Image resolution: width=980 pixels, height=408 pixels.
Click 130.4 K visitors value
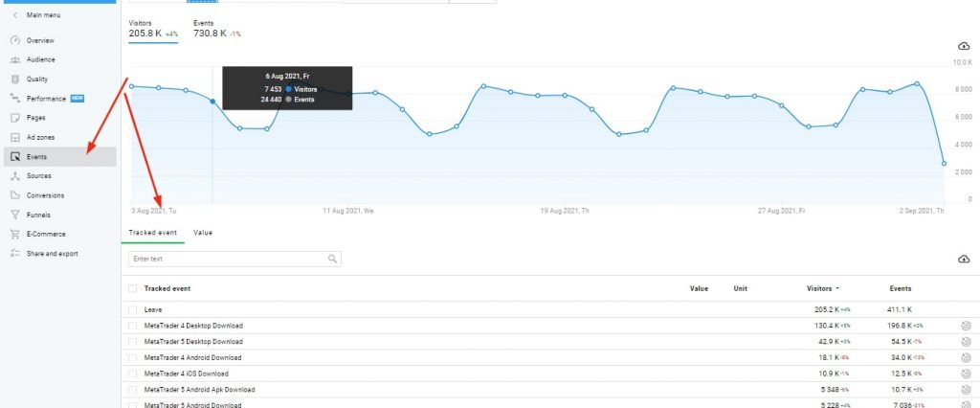point(825,326)
